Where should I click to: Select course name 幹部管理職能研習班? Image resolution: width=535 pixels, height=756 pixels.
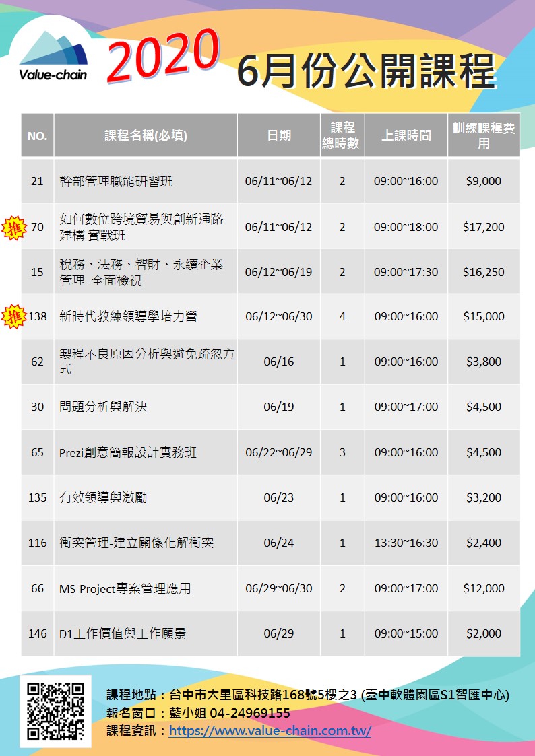point(116,181)
